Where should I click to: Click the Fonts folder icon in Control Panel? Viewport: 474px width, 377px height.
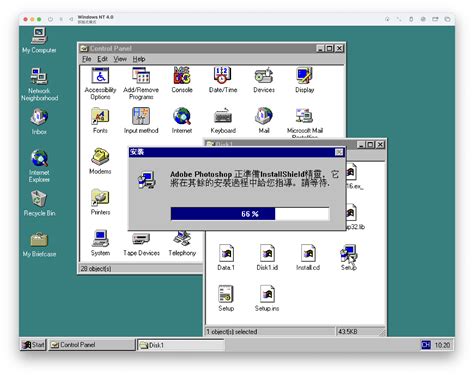(x=100, y=121)
